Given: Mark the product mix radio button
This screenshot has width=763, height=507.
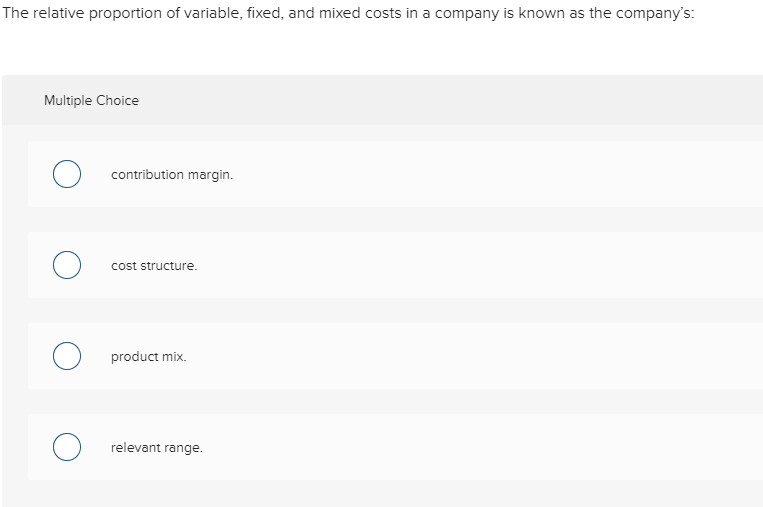Looking at the screenshot, I should click(x=67, y=357).
